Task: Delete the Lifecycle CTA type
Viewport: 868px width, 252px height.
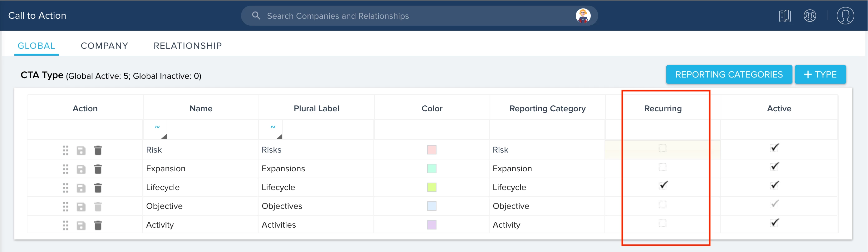Action: 98,188
